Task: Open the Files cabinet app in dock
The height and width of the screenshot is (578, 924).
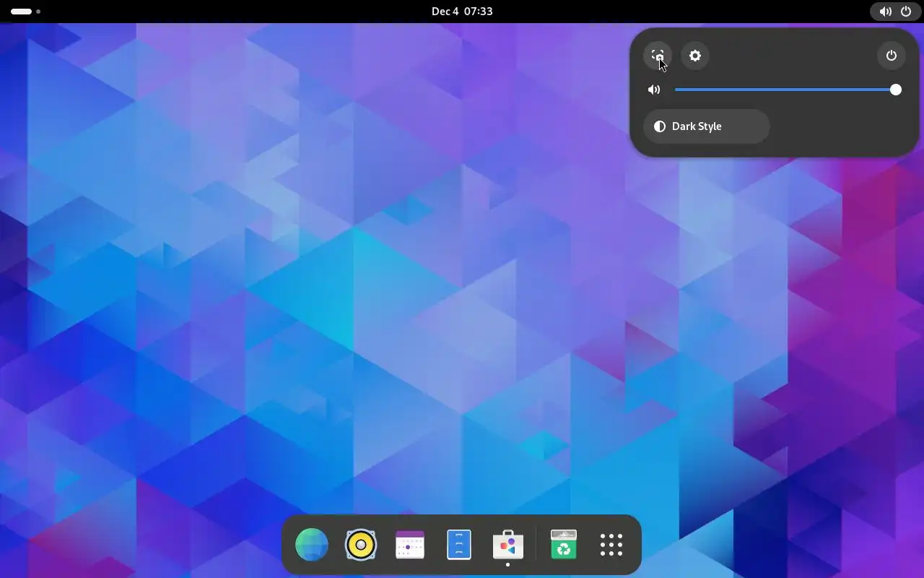Action: click(x=459, y=545)
